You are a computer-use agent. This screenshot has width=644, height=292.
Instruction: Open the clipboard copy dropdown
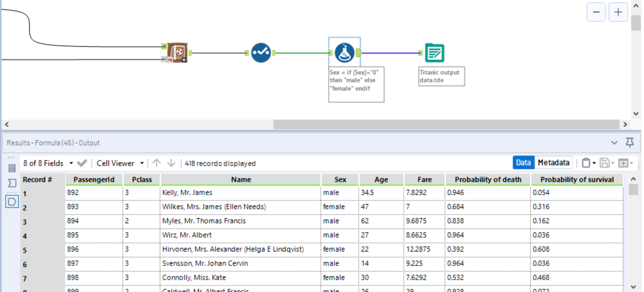[x=589, y=163]
